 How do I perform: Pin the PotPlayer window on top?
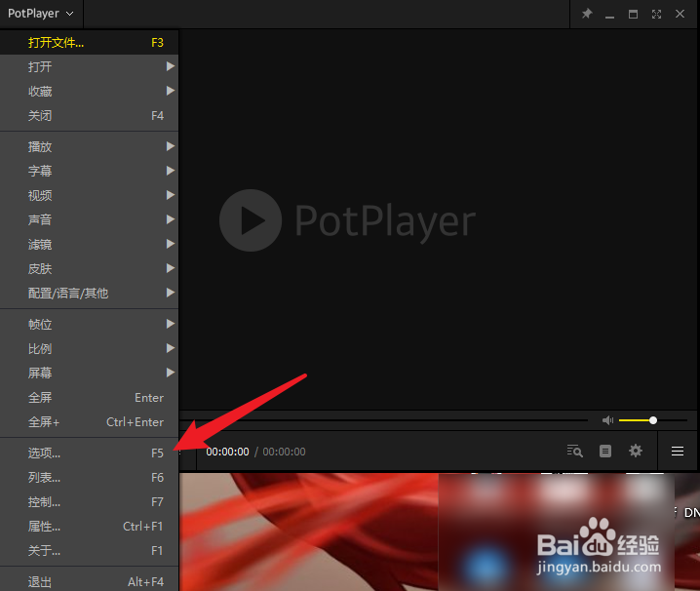pyautogui.click(x=587, y=14)
